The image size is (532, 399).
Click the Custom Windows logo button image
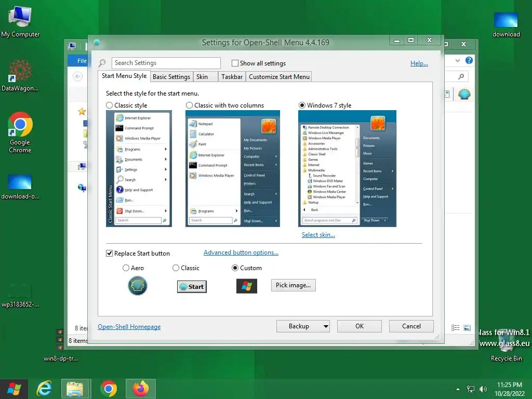[x=247, y=286]
